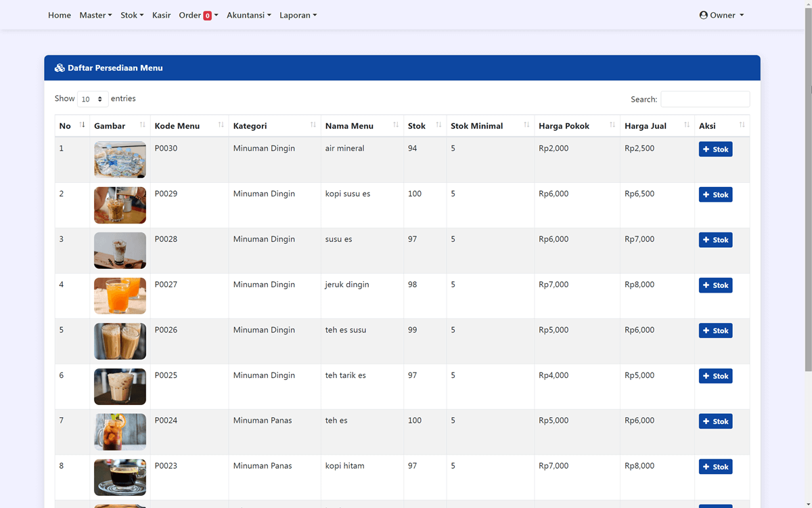The width and height of the screenshot is (812, 508).
Task: Expand the Akuntansi dropdown menu
Action: click(249, 15)
